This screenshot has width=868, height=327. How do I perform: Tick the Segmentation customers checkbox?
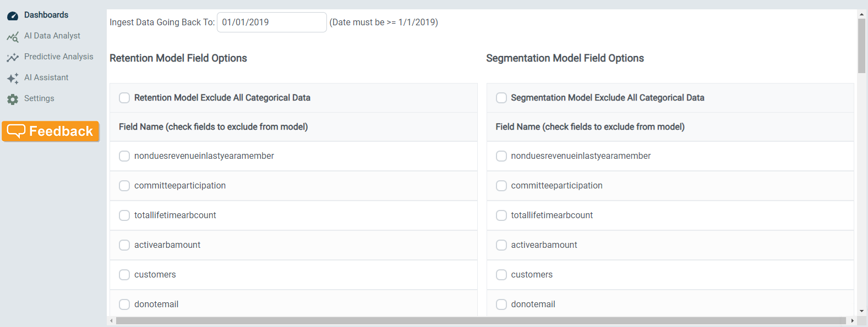tap(501, 275)
